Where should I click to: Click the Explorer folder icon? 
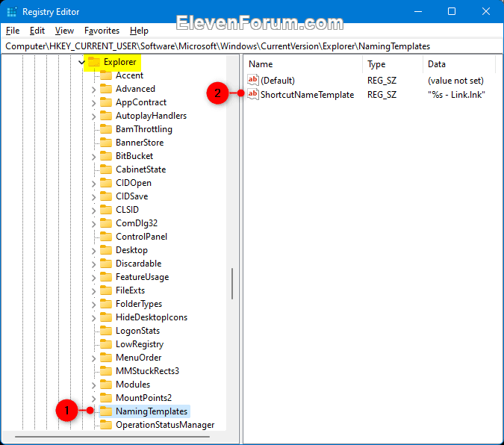pyautogui.click(x=94, y=62)
